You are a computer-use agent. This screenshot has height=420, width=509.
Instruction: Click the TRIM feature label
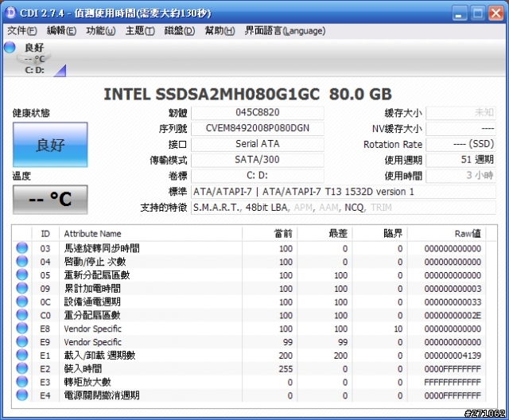point(381,208)
